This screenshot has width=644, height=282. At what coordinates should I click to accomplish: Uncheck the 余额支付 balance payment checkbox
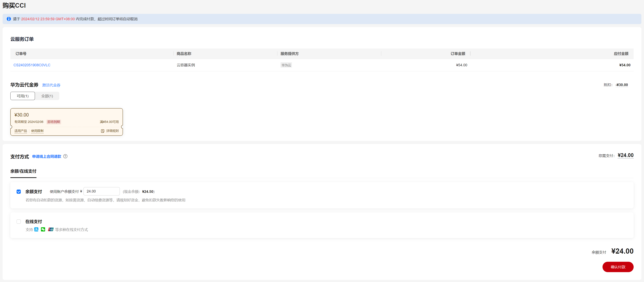coord(19,192)
